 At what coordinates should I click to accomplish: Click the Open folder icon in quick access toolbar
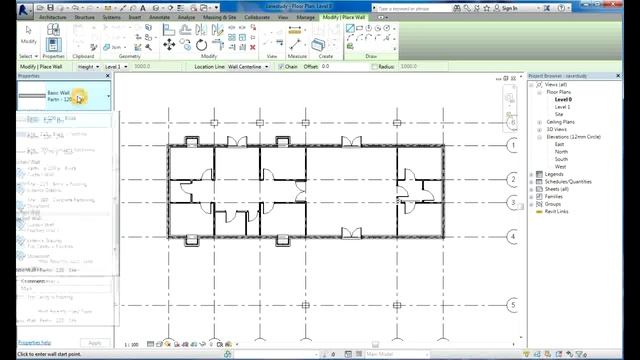pos(40,8)
